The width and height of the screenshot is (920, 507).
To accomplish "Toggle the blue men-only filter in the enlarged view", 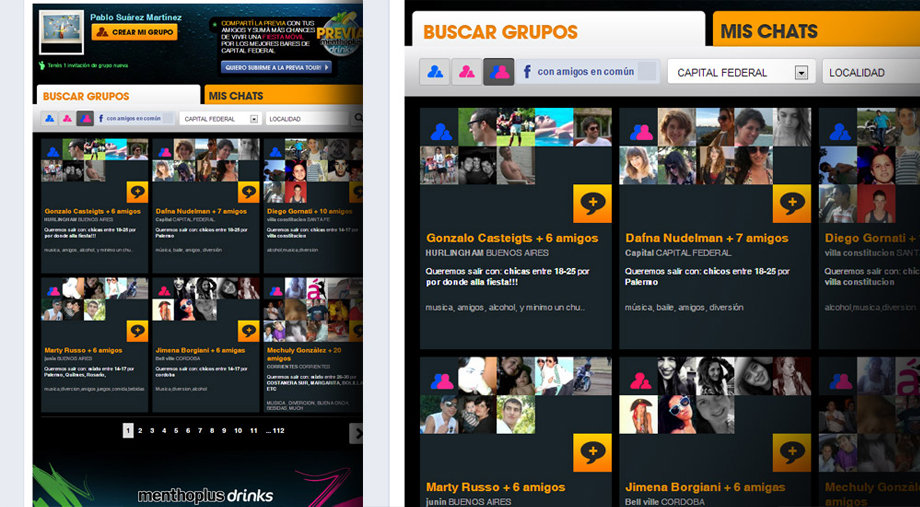I will (x=436, y=72).
